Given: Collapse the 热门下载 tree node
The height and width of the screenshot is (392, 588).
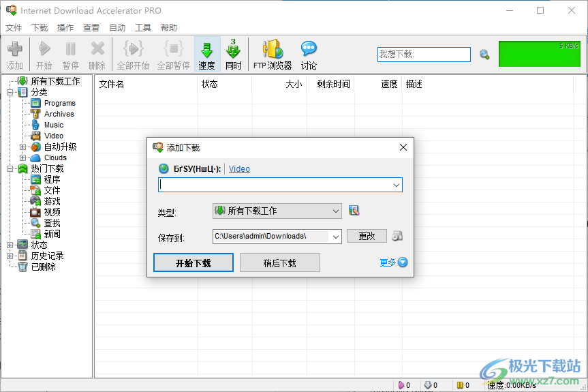Looking at the screenshot, I should (10, 169).
